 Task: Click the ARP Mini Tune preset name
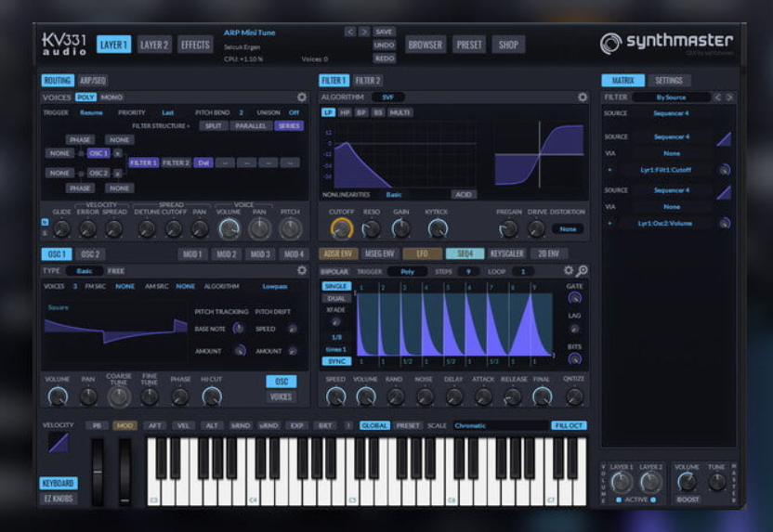coord(249,32)
